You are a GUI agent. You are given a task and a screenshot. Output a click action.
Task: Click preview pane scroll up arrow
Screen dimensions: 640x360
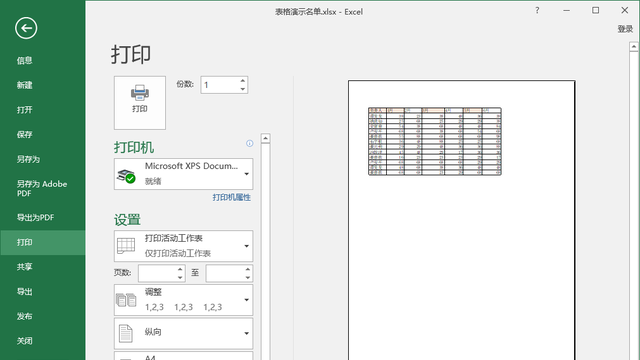click(x=633, y=47)
